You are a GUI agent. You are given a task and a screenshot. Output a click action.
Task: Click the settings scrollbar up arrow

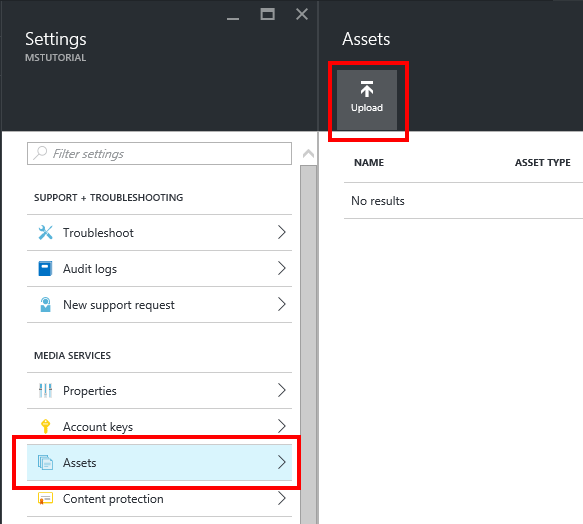[x=308, y=154]
